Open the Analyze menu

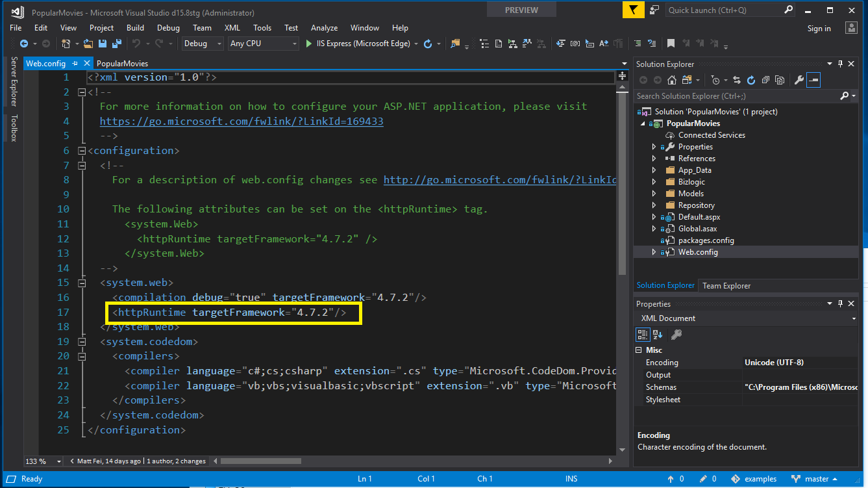coord(324,27)
